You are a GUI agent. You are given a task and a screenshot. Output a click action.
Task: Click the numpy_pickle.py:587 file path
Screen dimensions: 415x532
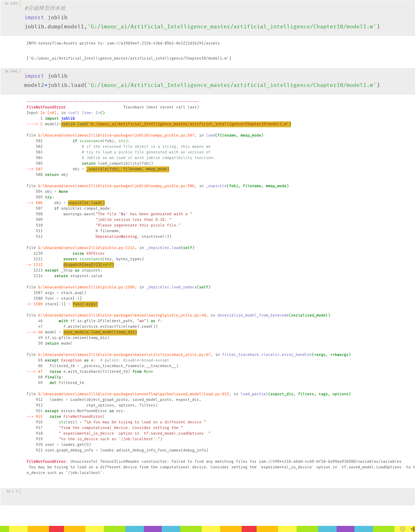pos(116,135)
